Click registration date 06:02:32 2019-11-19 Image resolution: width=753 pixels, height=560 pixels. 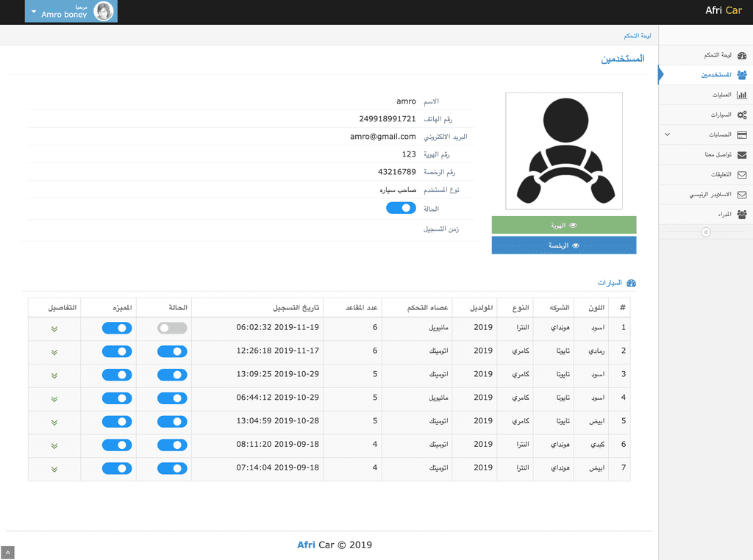(x=277, y=327)
